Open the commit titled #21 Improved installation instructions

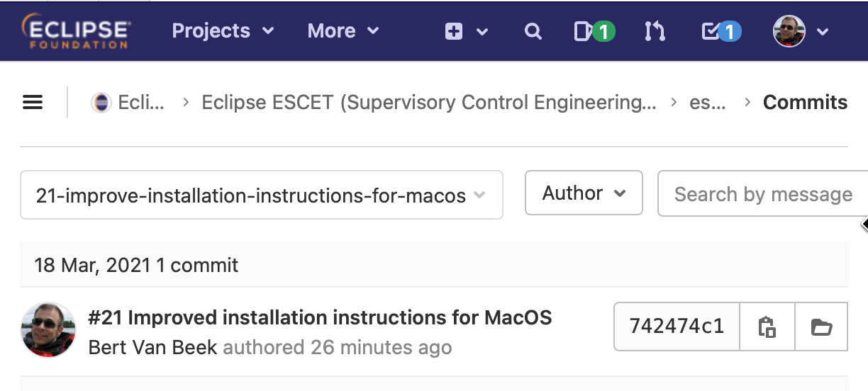click(320, 317)
